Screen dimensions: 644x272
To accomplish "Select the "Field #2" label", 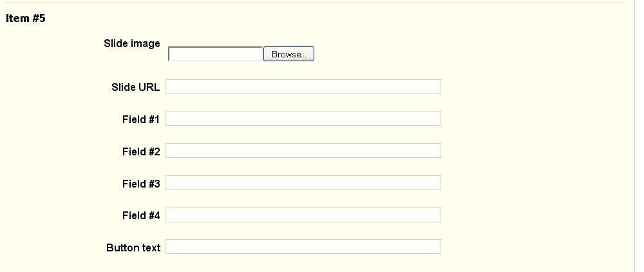I will 141,151.
